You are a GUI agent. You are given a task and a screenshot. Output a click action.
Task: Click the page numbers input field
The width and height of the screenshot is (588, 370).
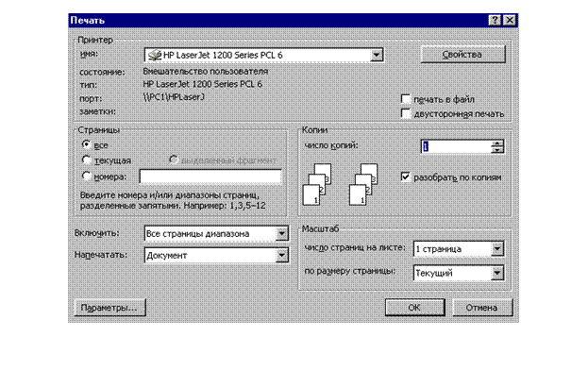210,177
